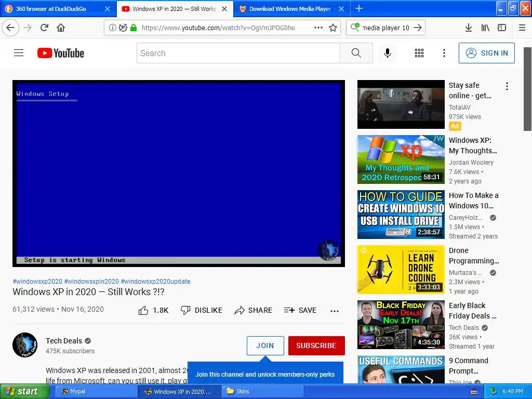The width and height of the screenshot is (532, 399).
Task: Open the Tech Deals channel avatar
Action: point(25,345)
